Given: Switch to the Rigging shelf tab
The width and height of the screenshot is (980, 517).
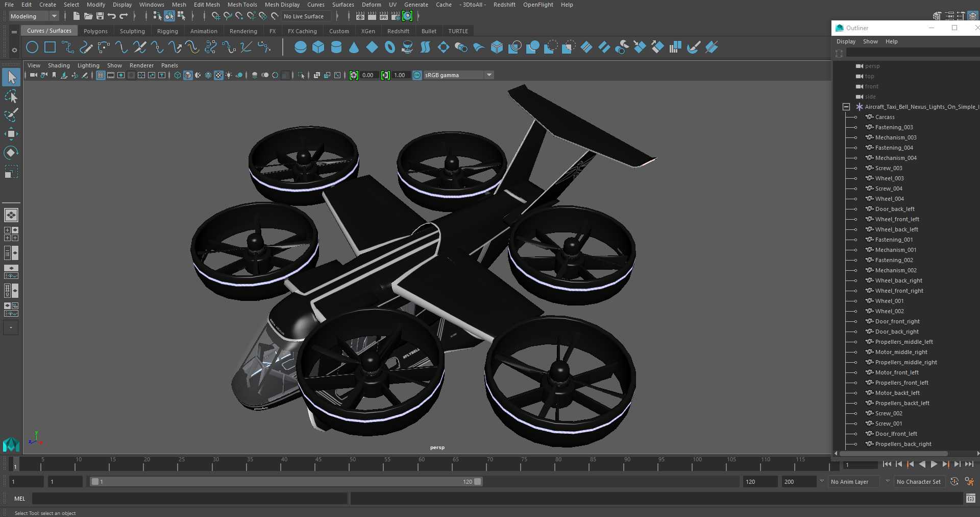Looking at the screenshot, I should click(x=167, y=31).
